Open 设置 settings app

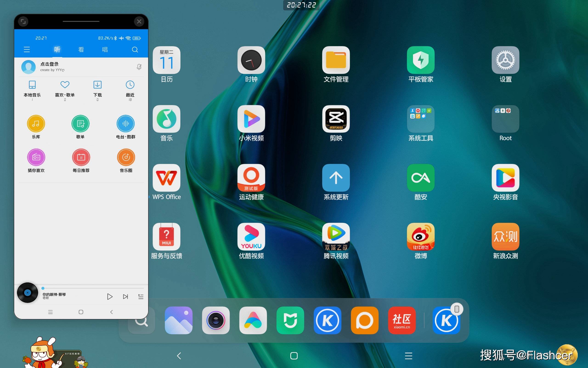[505, 64]
